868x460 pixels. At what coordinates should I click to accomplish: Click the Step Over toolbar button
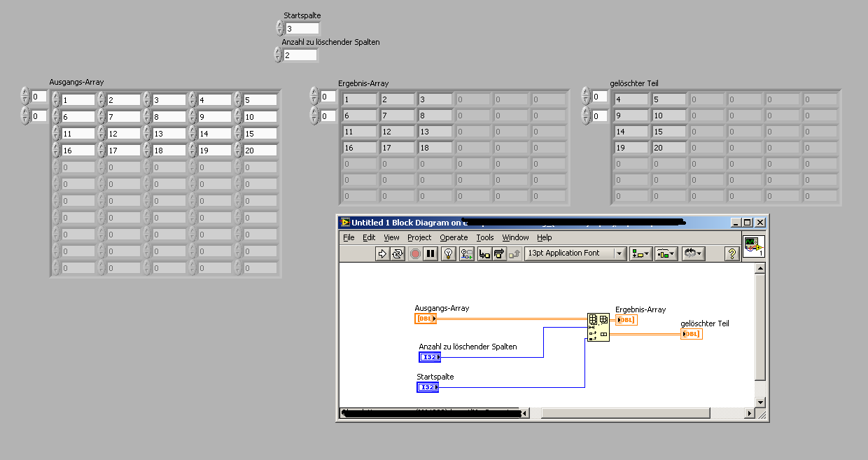(x=499, y=253)
